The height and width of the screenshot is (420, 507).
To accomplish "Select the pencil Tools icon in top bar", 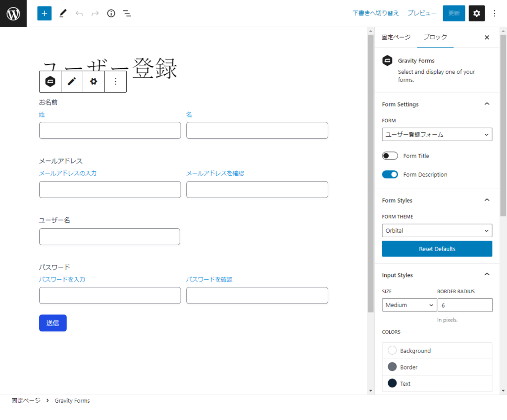I will pyautogui.click(x=62, y=13).
